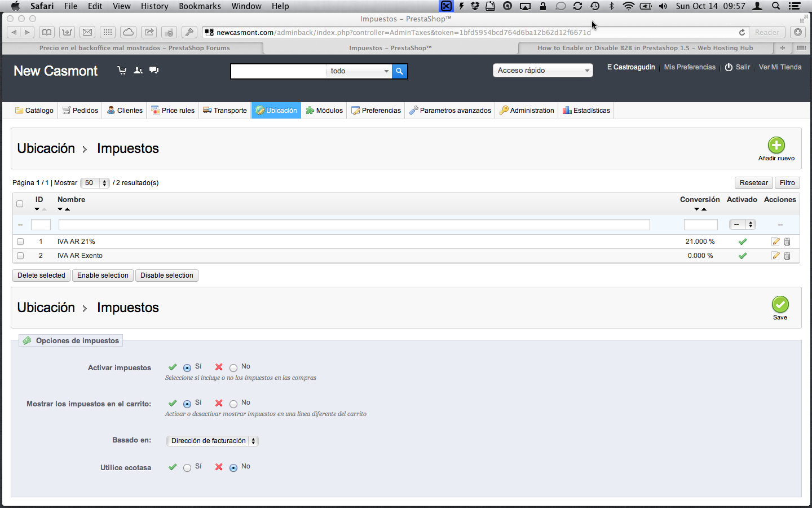Click the green Añadir nuevo plus icon
Screen dimensions: 812x508
(x=776, y=145)
